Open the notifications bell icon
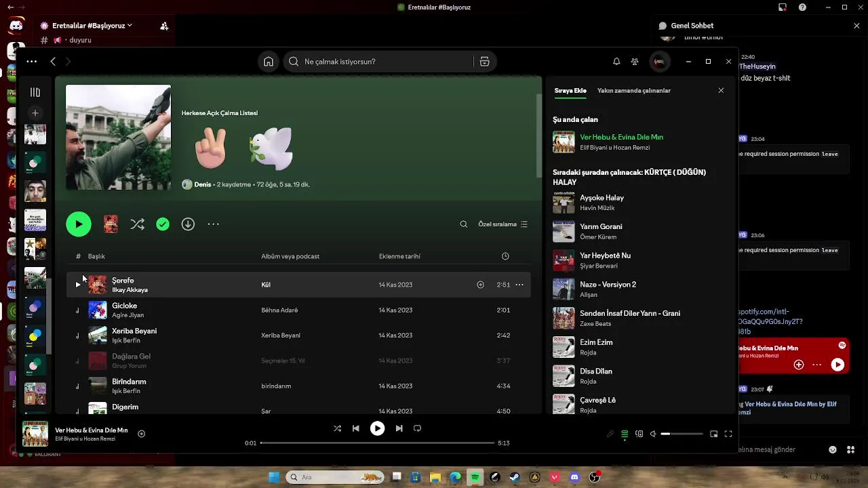This screenshot has width=868, height=488. (616, 62)
